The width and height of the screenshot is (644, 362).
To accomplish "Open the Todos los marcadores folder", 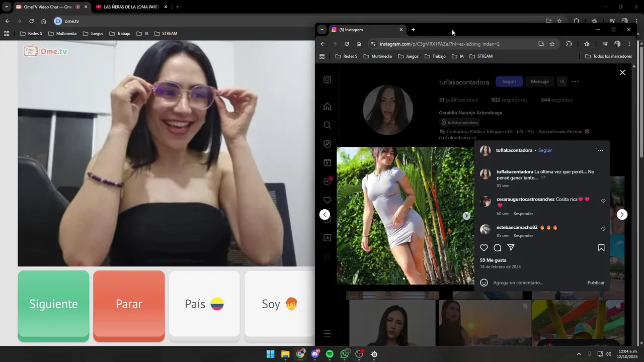I will 608,56.
